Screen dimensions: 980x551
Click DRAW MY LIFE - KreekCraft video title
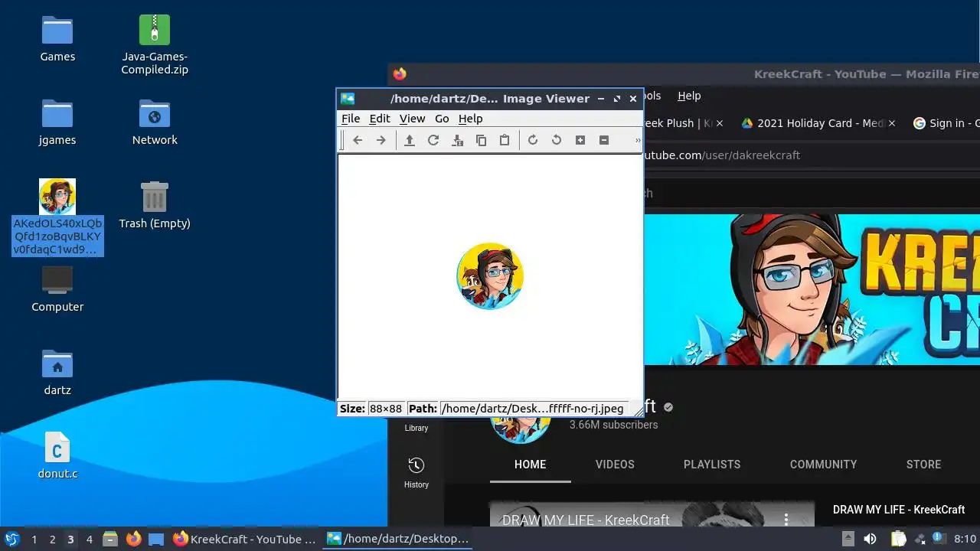tap(899, 510)
